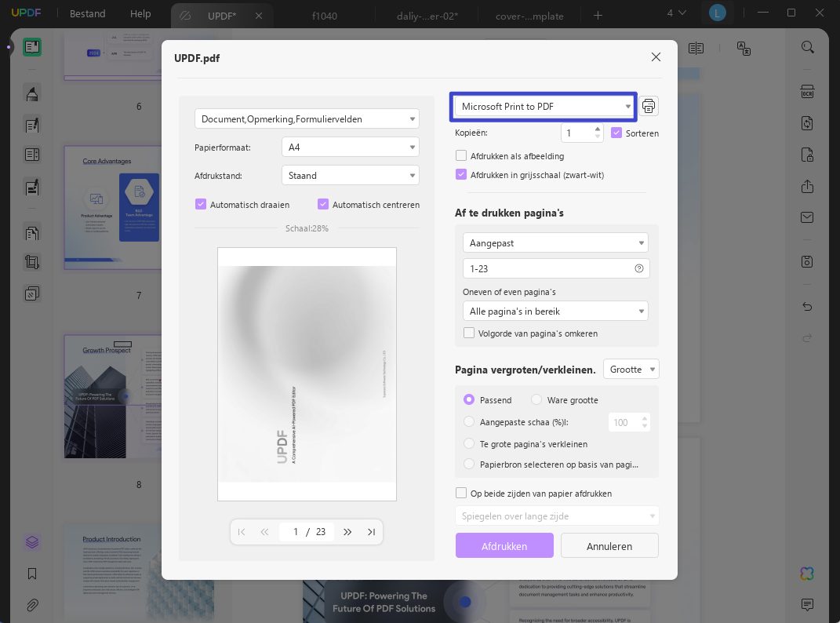Go to next preview page

pyautogui.click(x=347, y=532)
